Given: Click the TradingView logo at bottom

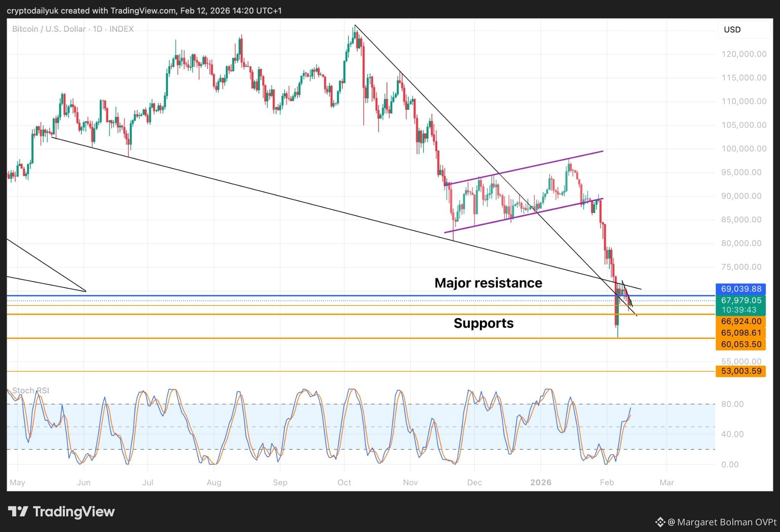Looking at the screenshot, I should [x=61, y=511].
